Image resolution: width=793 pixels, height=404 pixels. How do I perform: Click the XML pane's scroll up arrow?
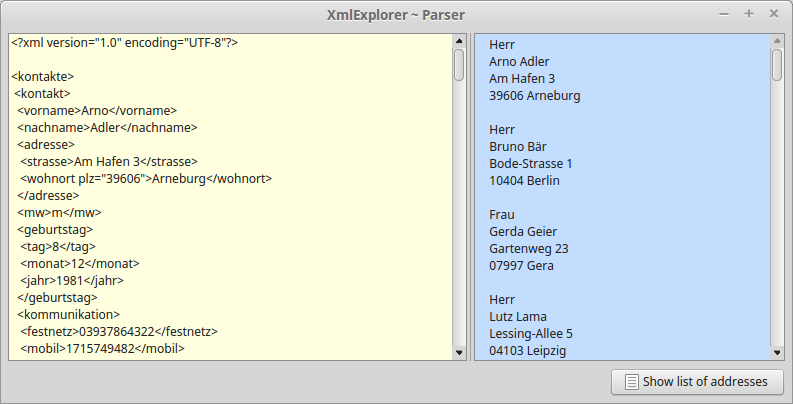459,42
